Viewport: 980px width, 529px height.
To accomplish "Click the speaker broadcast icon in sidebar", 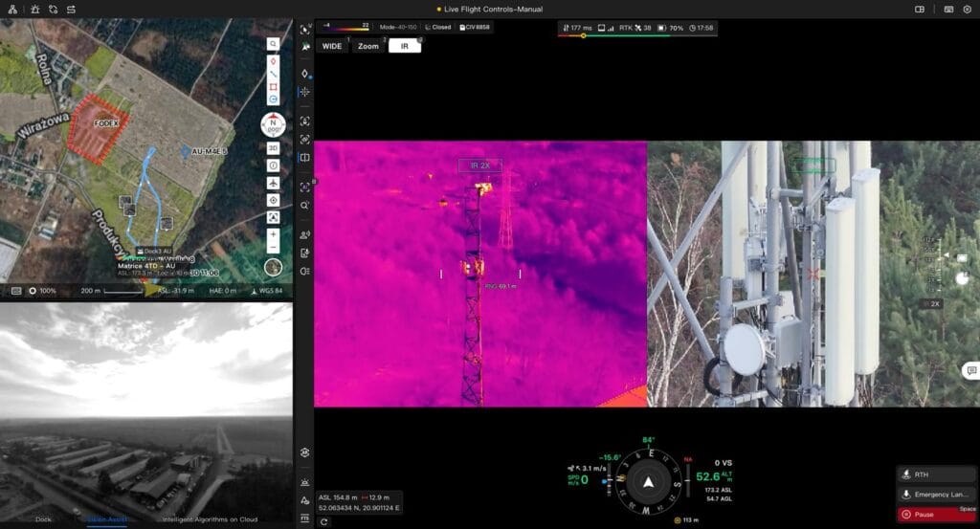I will point(305,234).
